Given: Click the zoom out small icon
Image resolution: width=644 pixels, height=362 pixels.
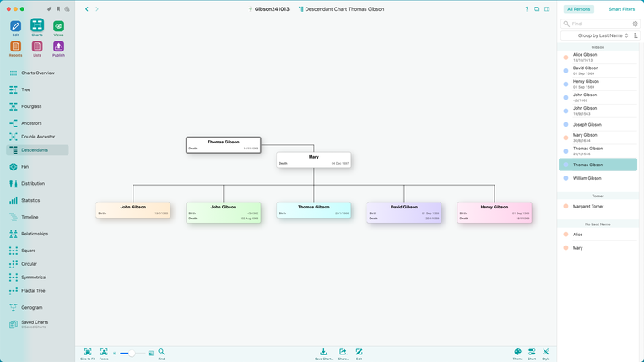Looking at the screenshot, I should coord(115,354).
